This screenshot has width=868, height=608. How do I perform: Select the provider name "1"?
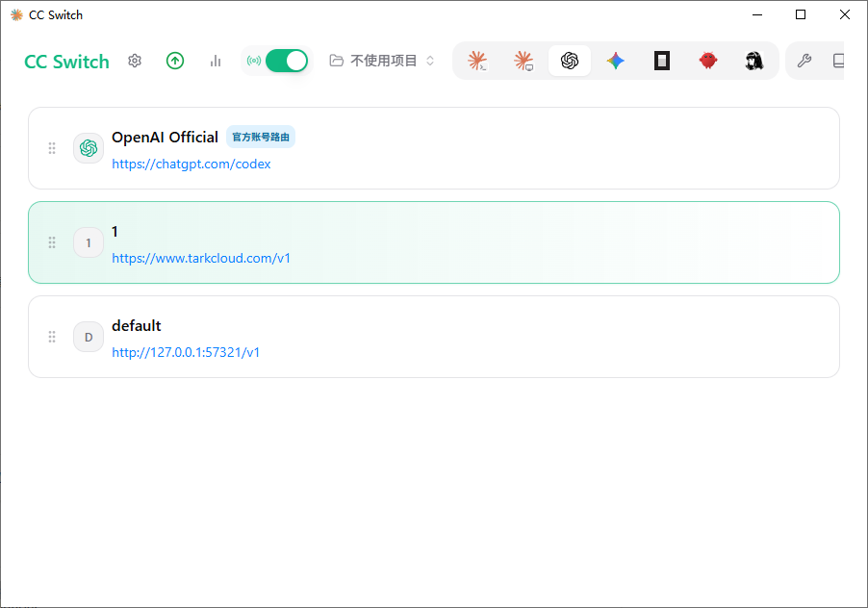tap(115, 231)
